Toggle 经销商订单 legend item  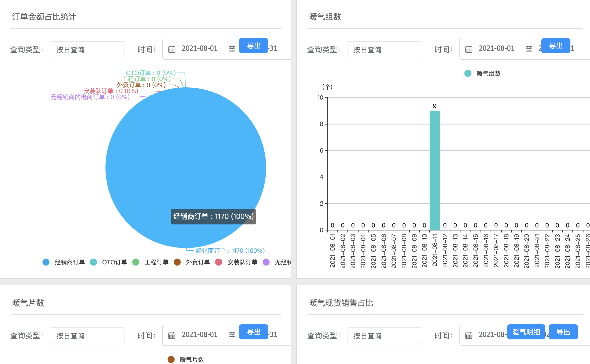coord(64,262)
